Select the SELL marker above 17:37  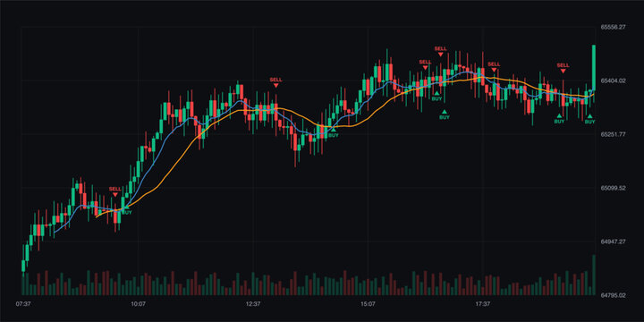pyautogui.click(x=494, y=66)
